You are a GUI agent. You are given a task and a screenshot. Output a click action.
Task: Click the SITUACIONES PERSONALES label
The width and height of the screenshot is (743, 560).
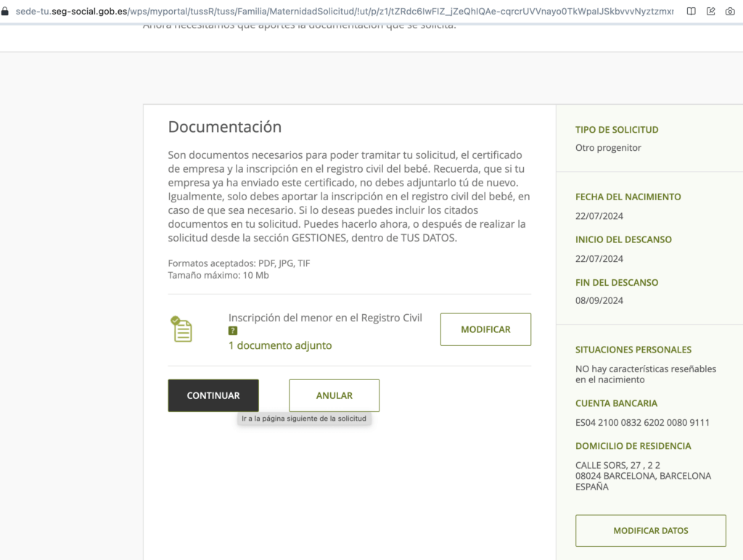tap(633, 350)
